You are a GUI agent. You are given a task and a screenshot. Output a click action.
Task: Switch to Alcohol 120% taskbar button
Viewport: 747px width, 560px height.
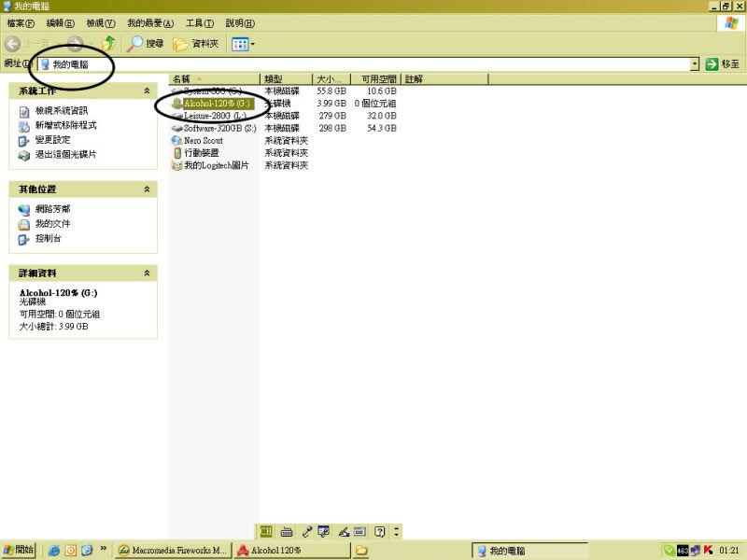tap(292, 551)
